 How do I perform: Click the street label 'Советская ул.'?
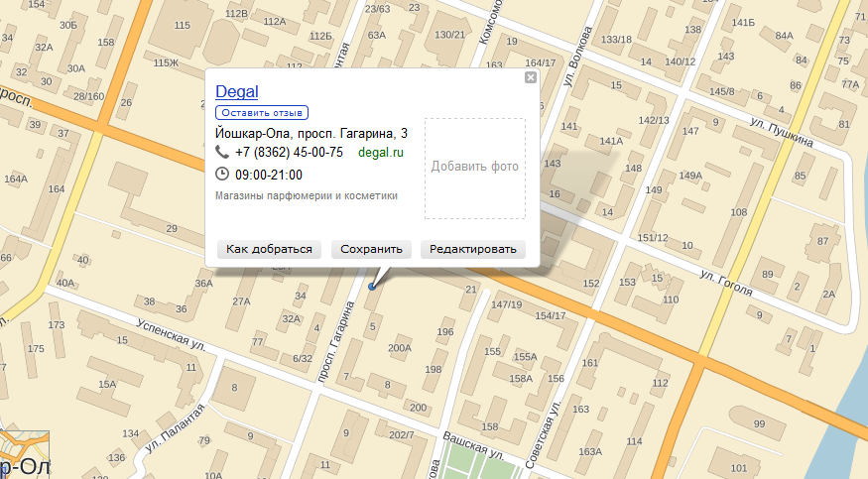click(x=543, y=433)
